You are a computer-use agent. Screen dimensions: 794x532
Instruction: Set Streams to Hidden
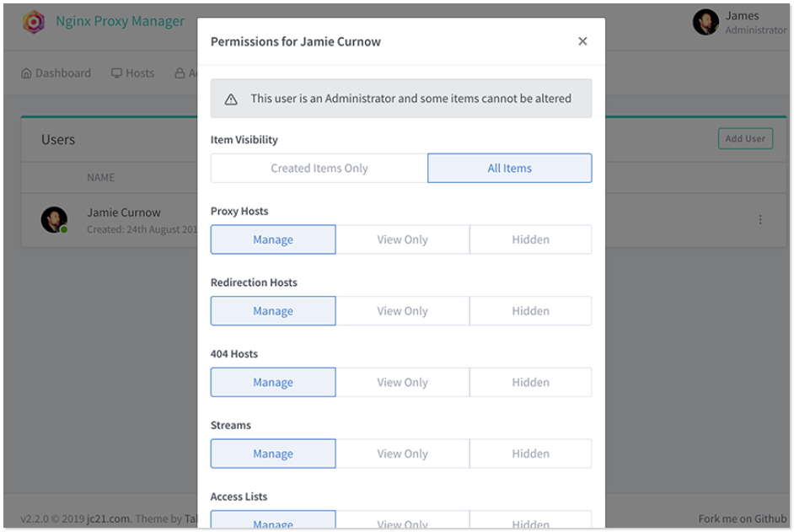pos(530,454)
